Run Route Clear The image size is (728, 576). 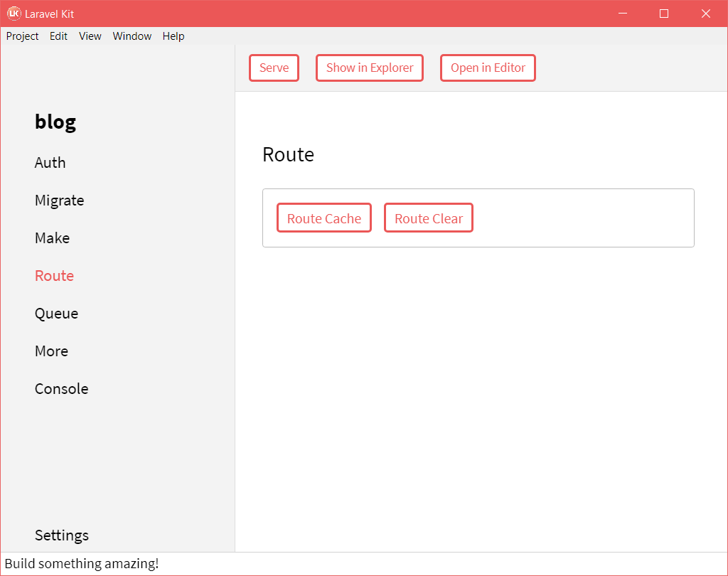(428, 218)
